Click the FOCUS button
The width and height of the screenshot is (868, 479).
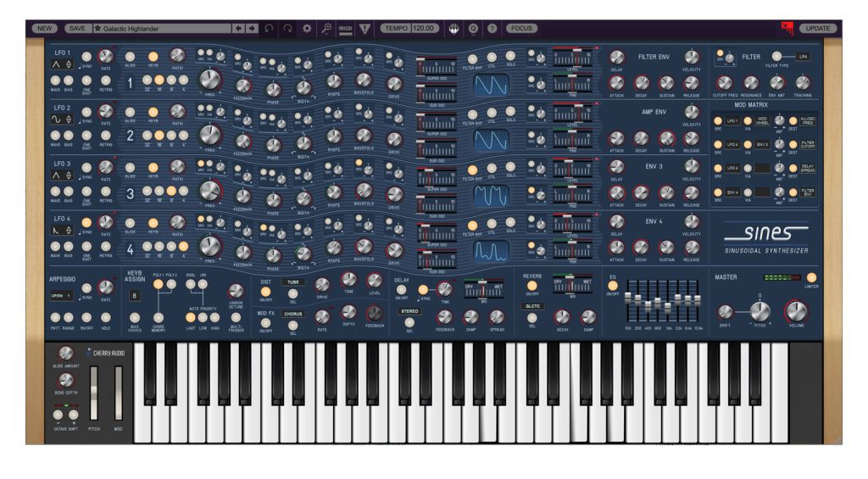(x=521, y=28)
